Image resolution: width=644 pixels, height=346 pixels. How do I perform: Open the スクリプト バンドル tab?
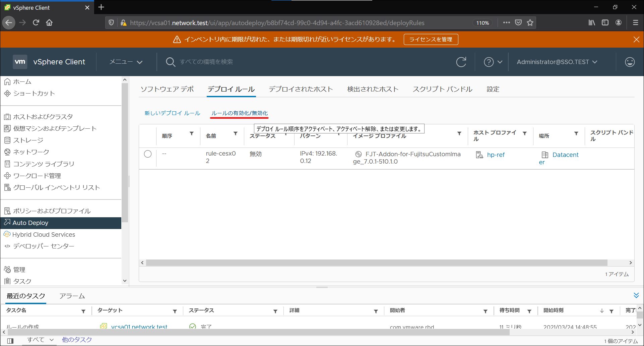click(443, 89)
